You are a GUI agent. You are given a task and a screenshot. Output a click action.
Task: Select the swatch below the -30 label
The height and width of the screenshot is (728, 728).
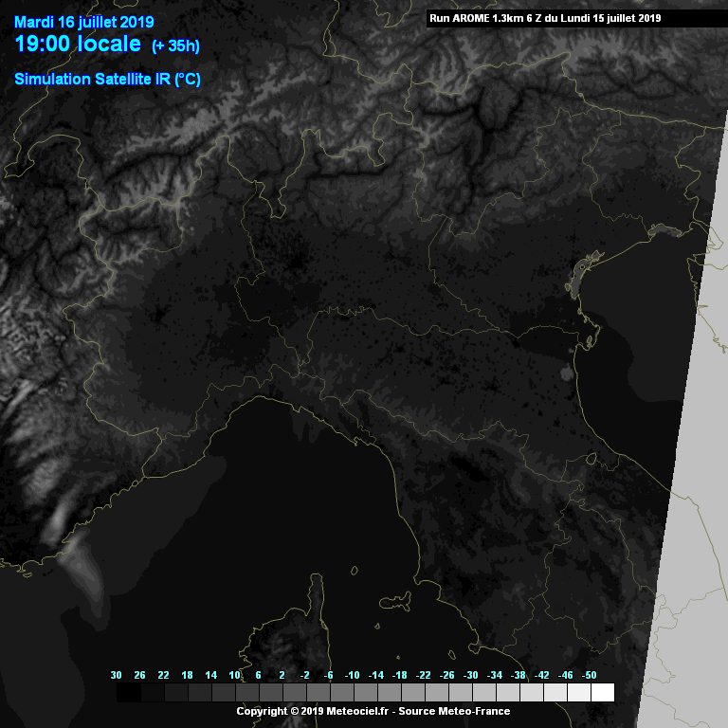tap(484, 692)
